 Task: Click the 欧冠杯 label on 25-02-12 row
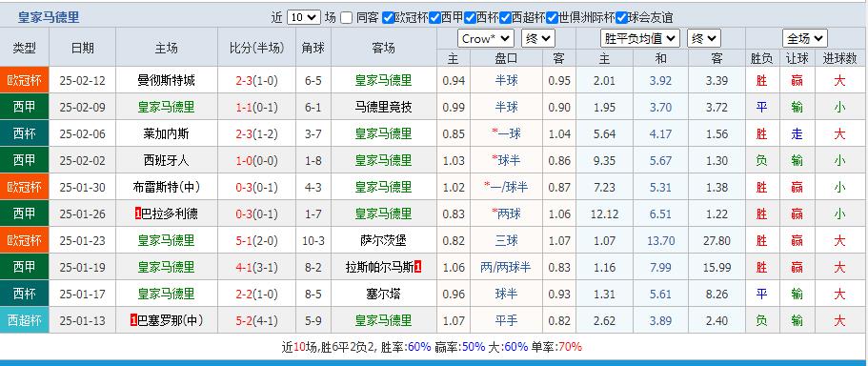point(25,81)
